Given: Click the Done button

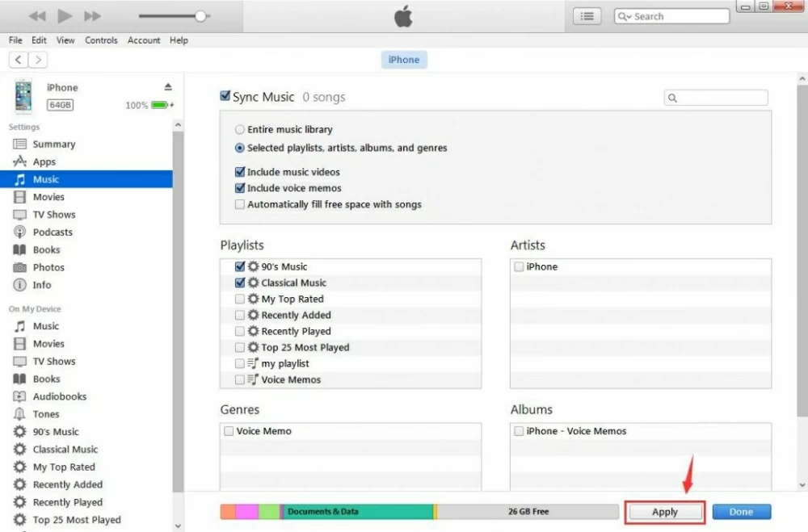Looking at the screenshot, I should 741,512.
